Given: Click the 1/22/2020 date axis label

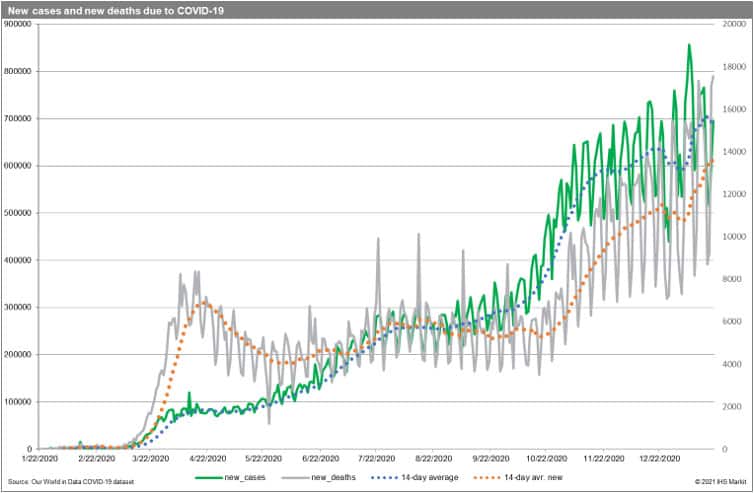Looking at the screenshot, I should pos(38,459).
